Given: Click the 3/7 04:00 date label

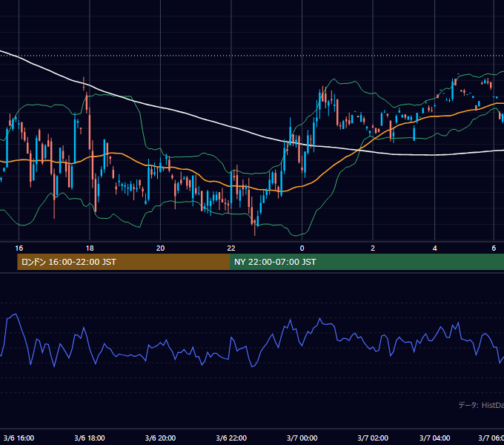Looking at the screenshot, I should coord(434,438).
